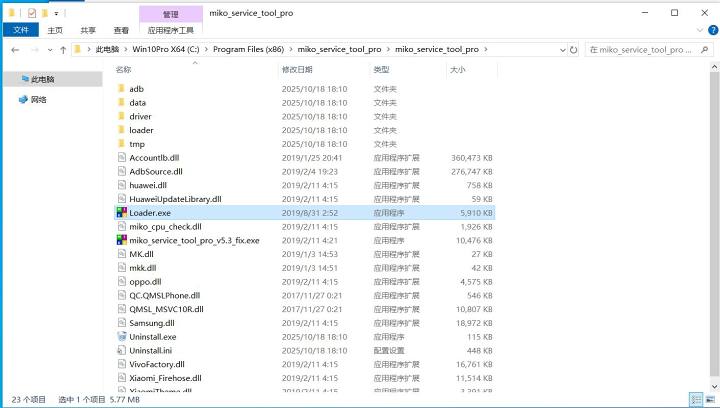Viewport: 720px width, 408px height.
Task: Open the 文件 menu tab
Action: point(21,30)
